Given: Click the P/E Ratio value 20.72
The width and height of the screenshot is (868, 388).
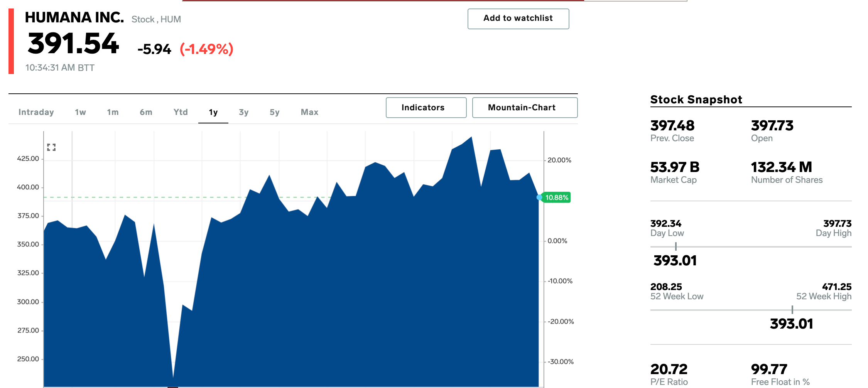Looking at the screenshot, I should pos(669,369).
